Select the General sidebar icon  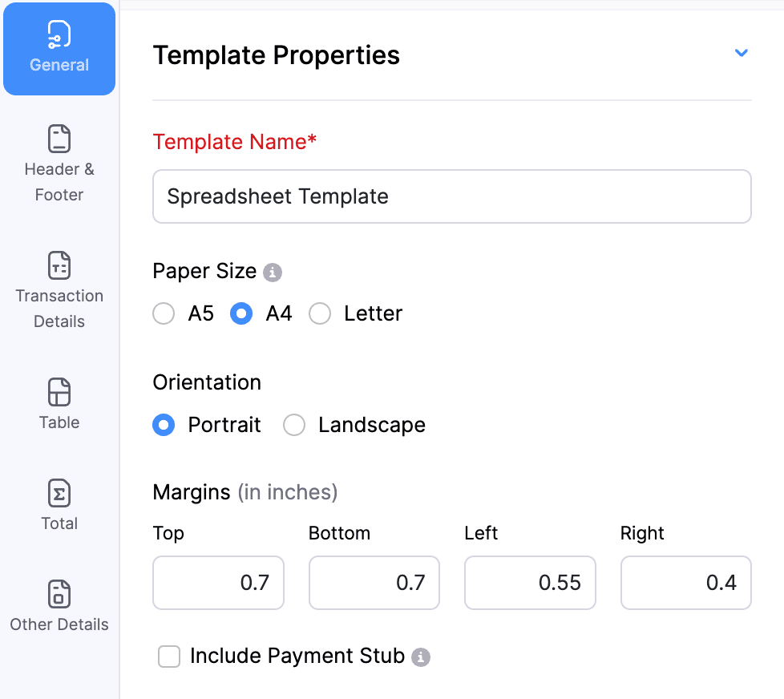(x=59, y=49)
